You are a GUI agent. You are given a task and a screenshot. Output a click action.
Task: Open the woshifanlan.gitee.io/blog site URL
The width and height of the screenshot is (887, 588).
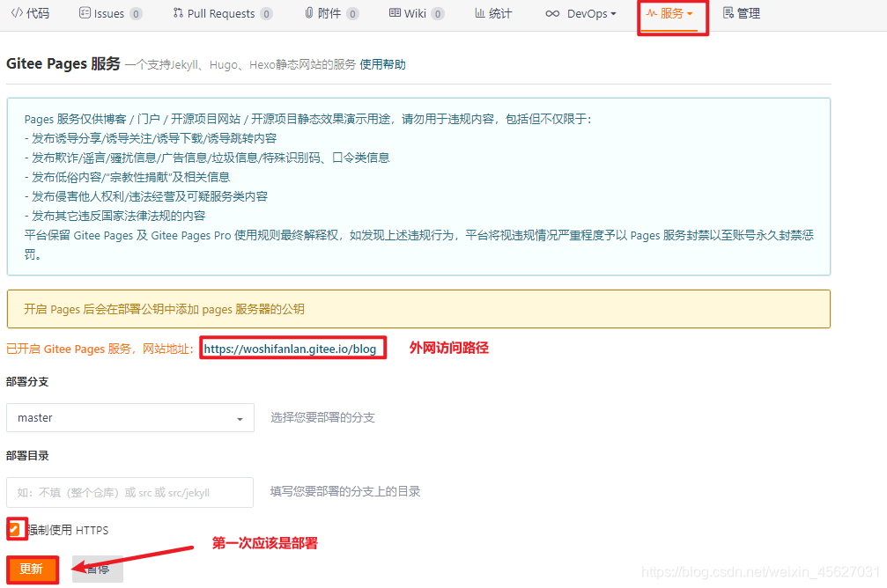coord(290,349)
